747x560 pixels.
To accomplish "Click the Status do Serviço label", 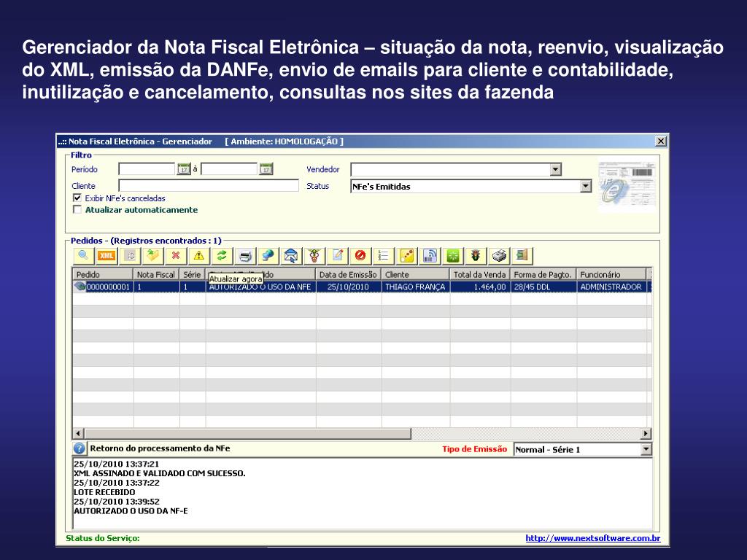I will pyautogui.click(x=102, y=538).
